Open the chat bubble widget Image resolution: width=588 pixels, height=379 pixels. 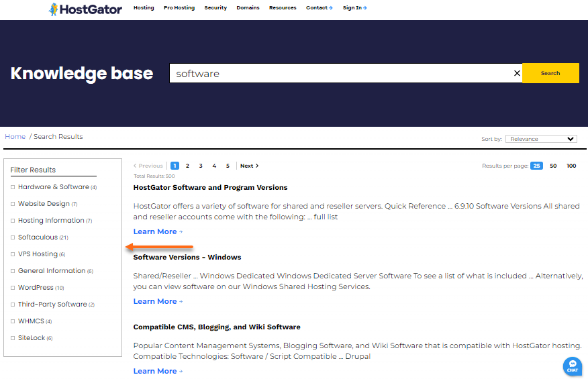(573, 366)
